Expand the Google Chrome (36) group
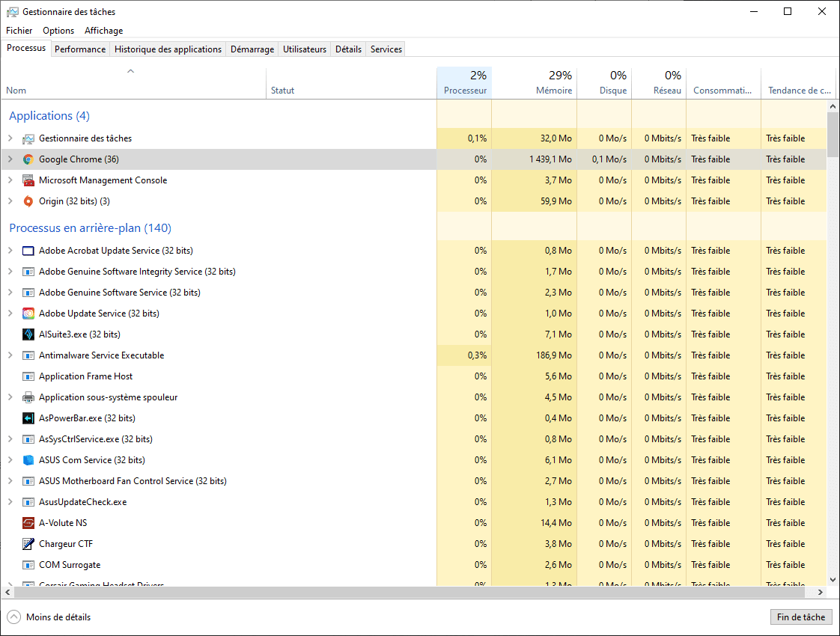Screen dimensions: 840x636 click(x=10, y=159)
